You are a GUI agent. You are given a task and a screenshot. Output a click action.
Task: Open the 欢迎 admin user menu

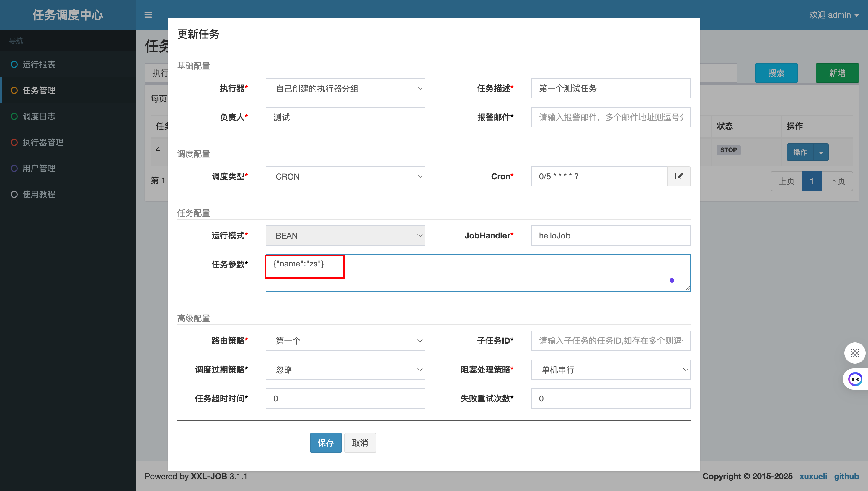click(834, 15)
